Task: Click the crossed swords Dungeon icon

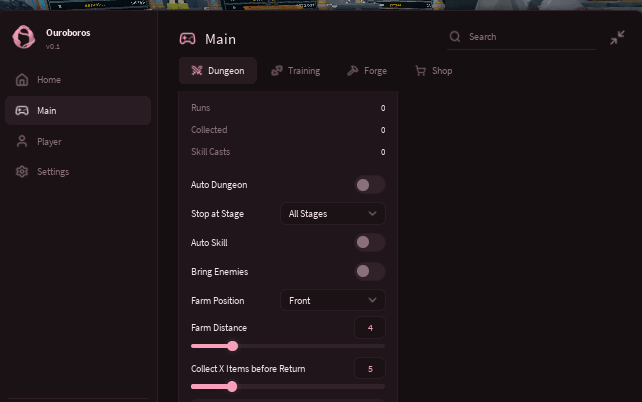Action: 197,70
